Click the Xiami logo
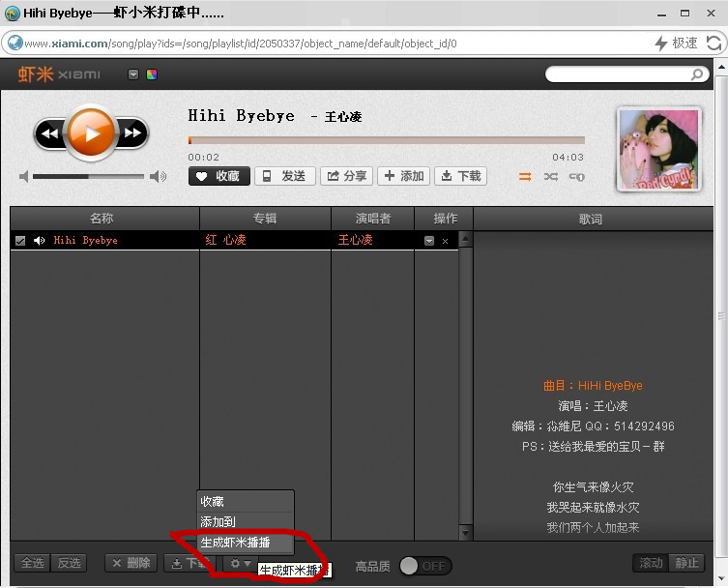This screenshot has height=588, width=728. click(59, 74)
